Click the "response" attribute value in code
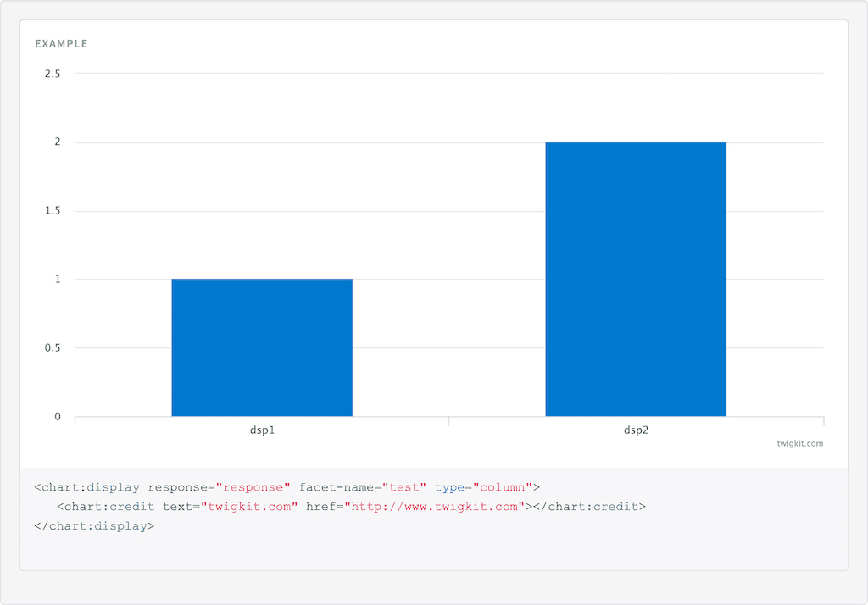 pos(253,488)
